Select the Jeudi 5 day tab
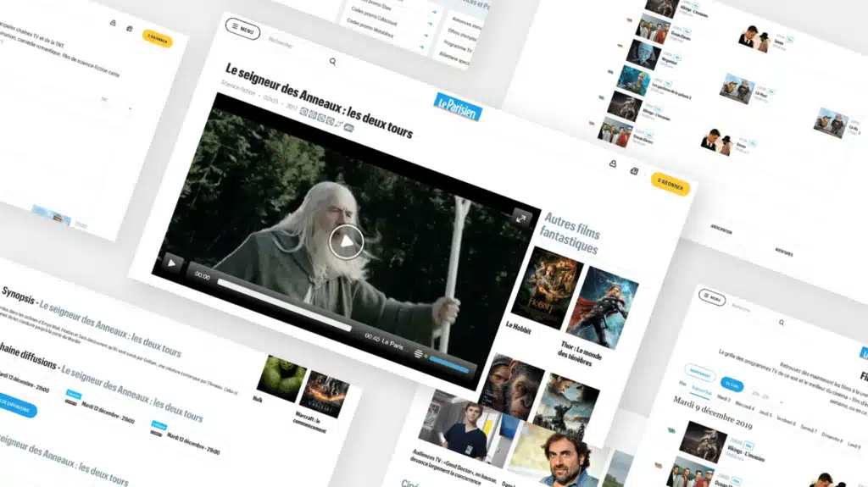This screenshot has width=868, height=487. (765, 413)
